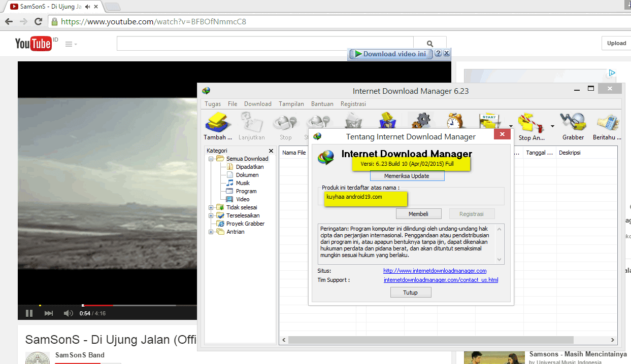Close the Kategori panel with its X
631x364 pixels.
point(271,151)
